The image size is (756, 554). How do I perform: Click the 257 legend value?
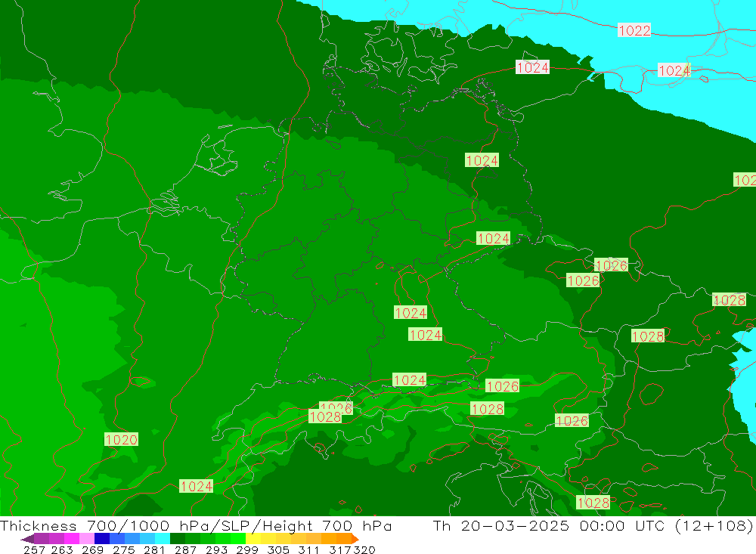(34, 549)
